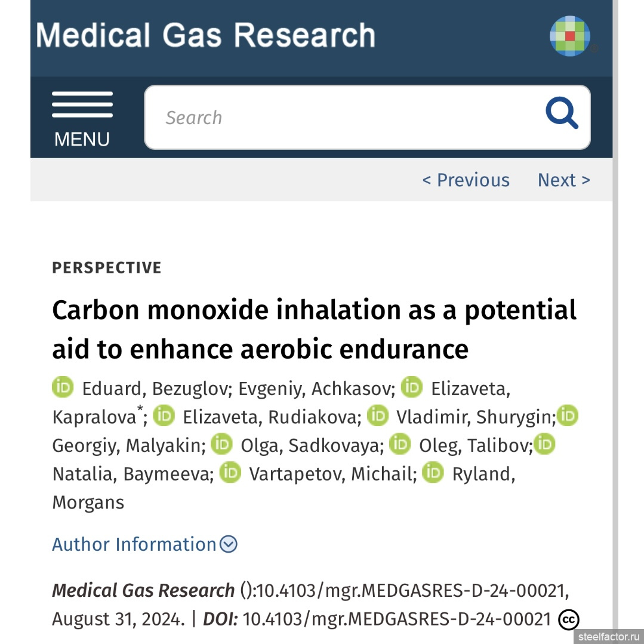Click the MENU label text
Viewport: 644px width, 644px height.
click(x=82, y=139)
